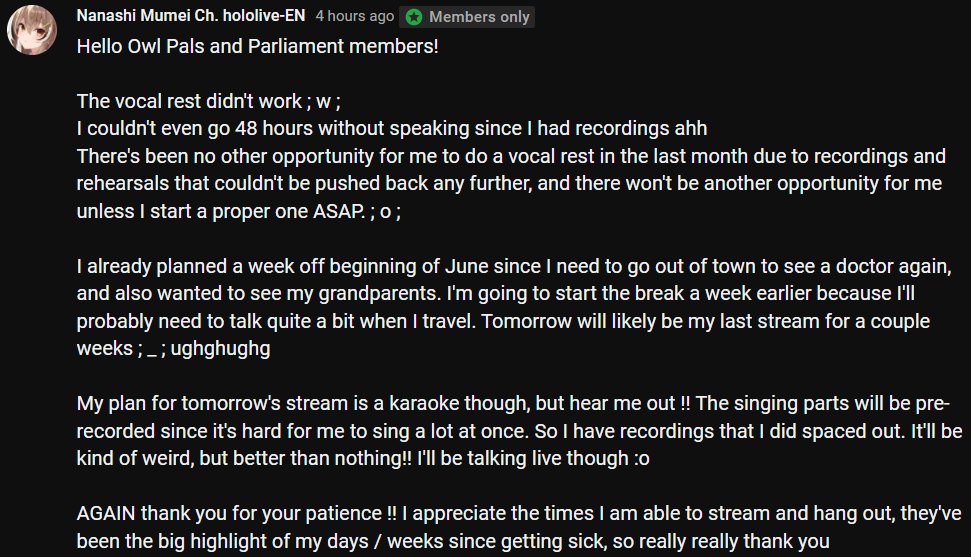
Task: Click the 'Hello Owl Pals and Parliament members!' greeting line
Action: 258,46
